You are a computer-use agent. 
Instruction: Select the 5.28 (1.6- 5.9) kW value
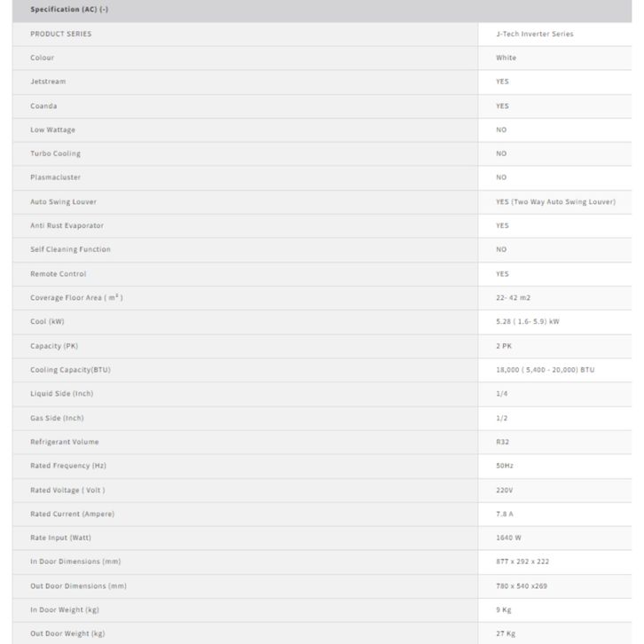click(x=527, y=321)
